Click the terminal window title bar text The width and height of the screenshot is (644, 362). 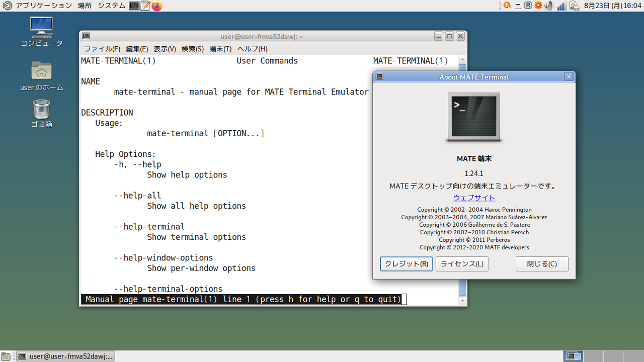click(x=262, y=36)
